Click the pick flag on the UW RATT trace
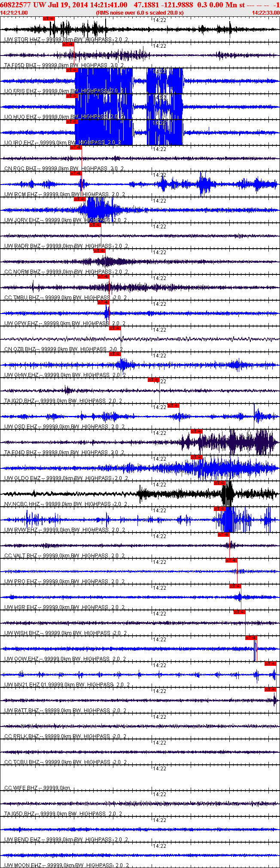 pos(271,689)
